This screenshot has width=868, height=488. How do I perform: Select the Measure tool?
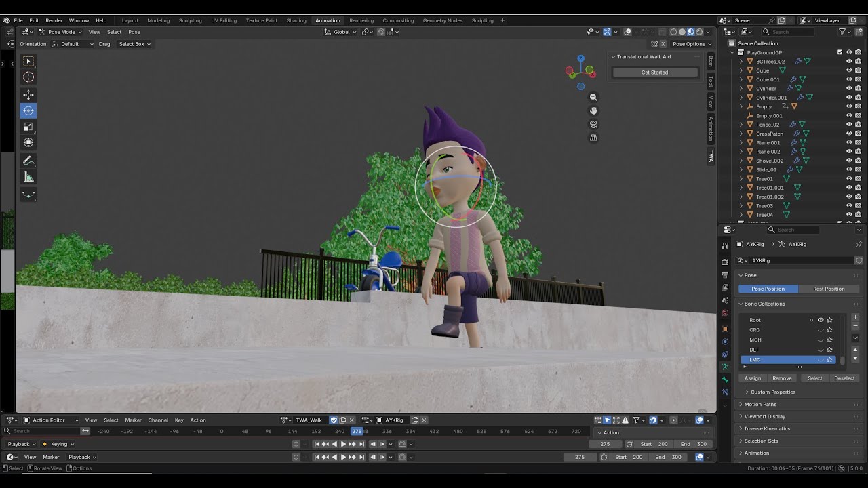28,177
